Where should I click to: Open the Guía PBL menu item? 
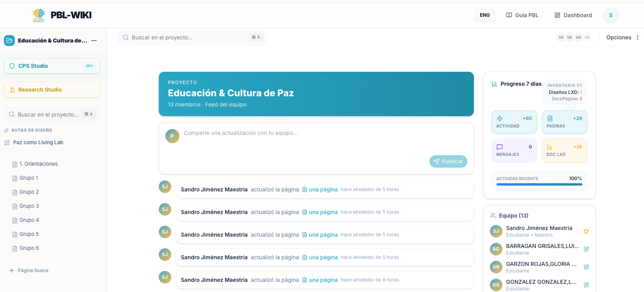point(522,15)
